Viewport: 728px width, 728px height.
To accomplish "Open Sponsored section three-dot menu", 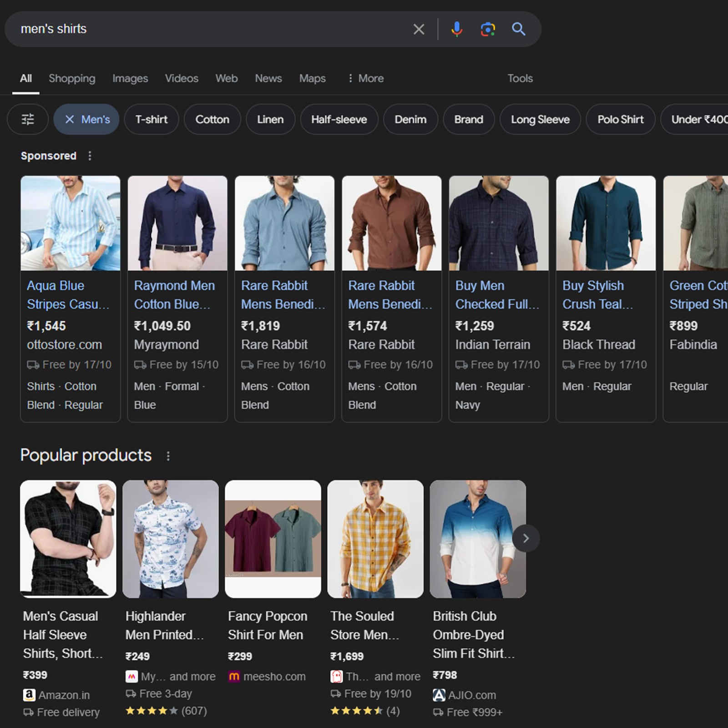I will 90,156.
